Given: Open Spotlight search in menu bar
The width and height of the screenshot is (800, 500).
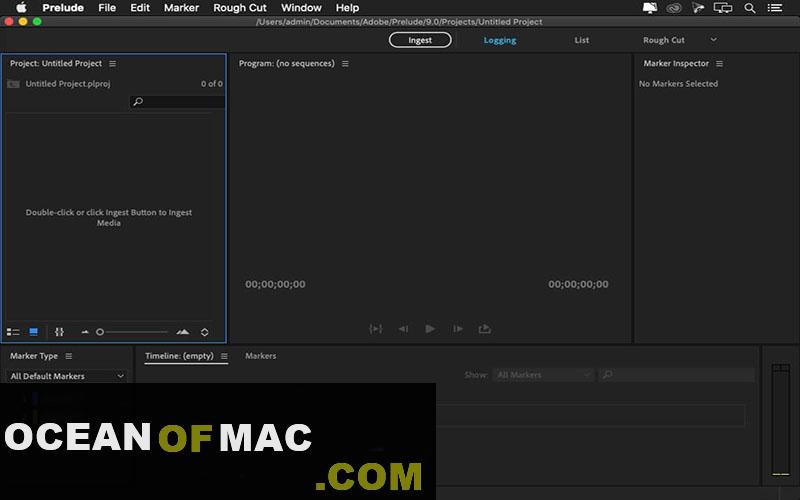Looking at the screenshot, I should tap(749, 8).
